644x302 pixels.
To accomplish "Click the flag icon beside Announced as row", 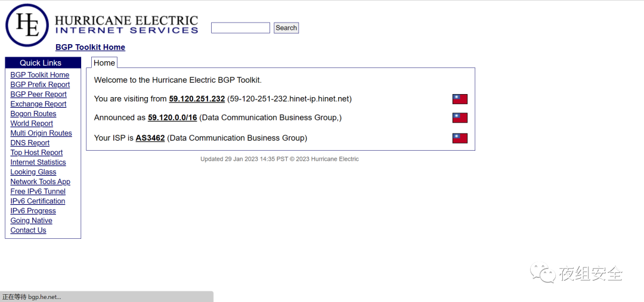I will (x=460, y=118).
